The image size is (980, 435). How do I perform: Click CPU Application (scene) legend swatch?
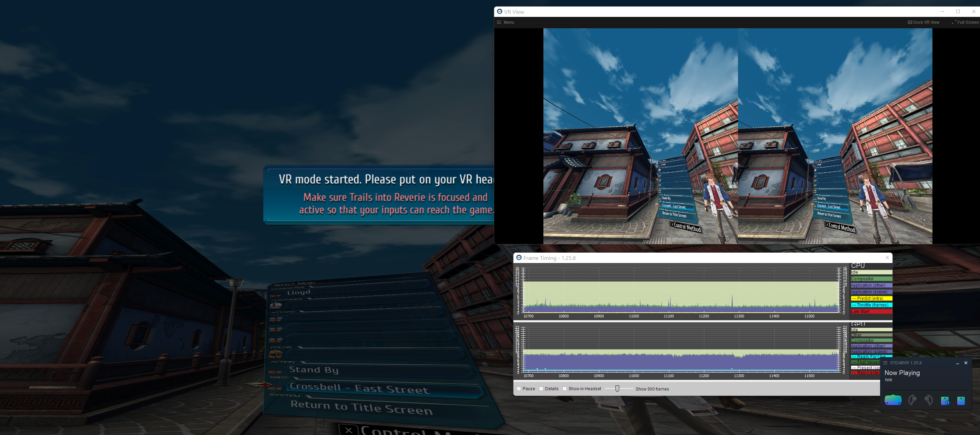(871, 292)
